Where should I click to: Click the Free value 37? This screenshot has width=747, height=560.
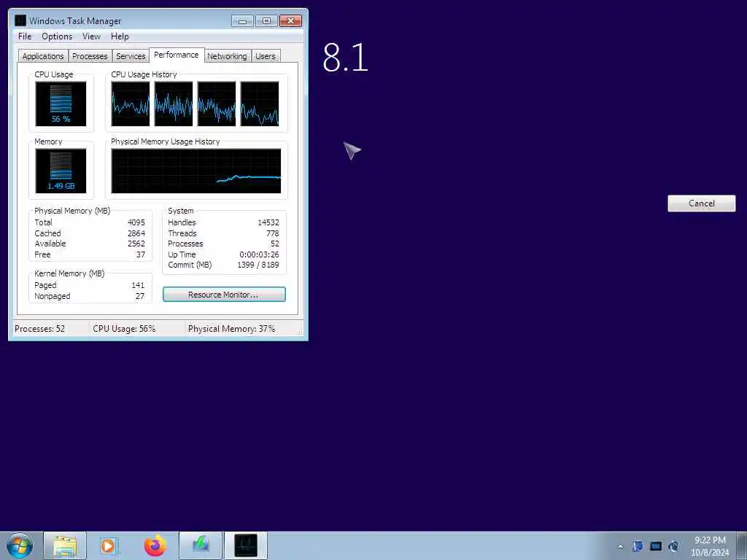(x=141, y=254)
